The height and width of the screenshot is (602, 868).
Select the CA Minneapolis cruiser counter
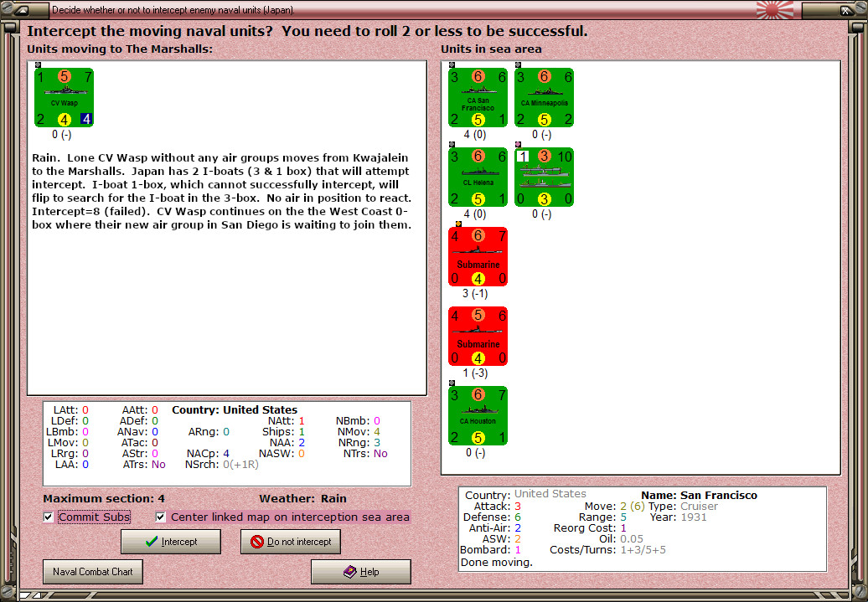tap(544, 97)
